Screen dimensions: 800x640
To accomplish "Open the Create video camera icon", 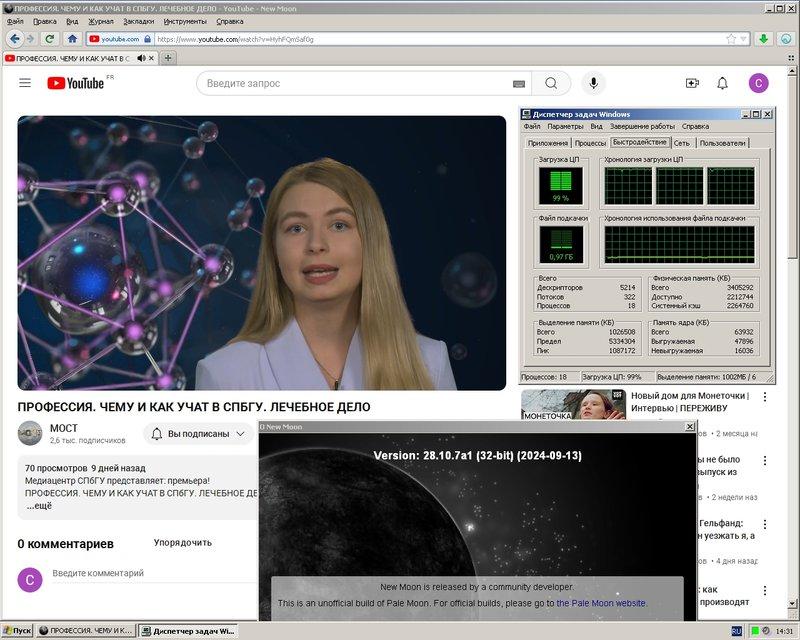I will click(x=692, y=83).
